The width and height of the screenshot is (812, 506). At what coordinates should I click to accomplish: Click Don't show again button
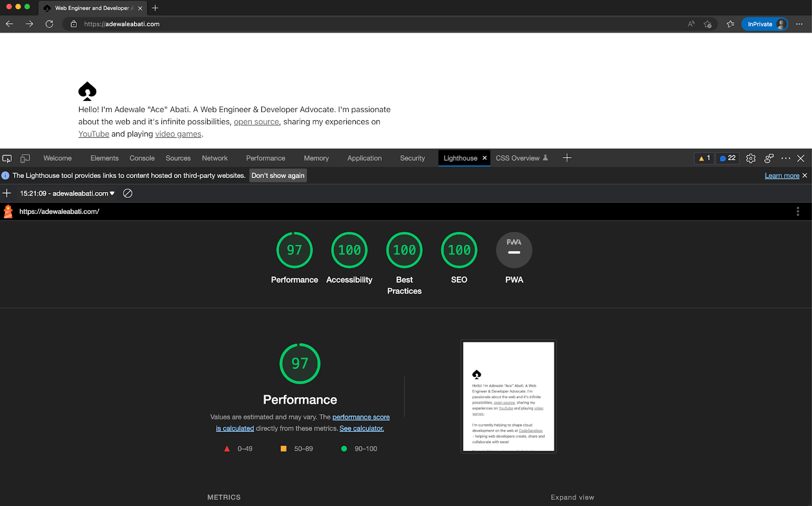tap(278, 175)
